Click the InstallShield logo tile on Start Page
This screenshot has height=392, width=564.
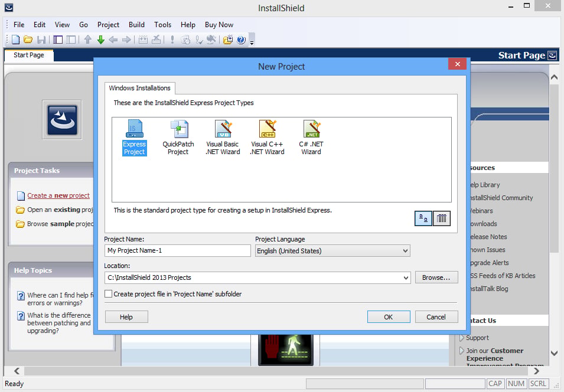coord(62,120)
